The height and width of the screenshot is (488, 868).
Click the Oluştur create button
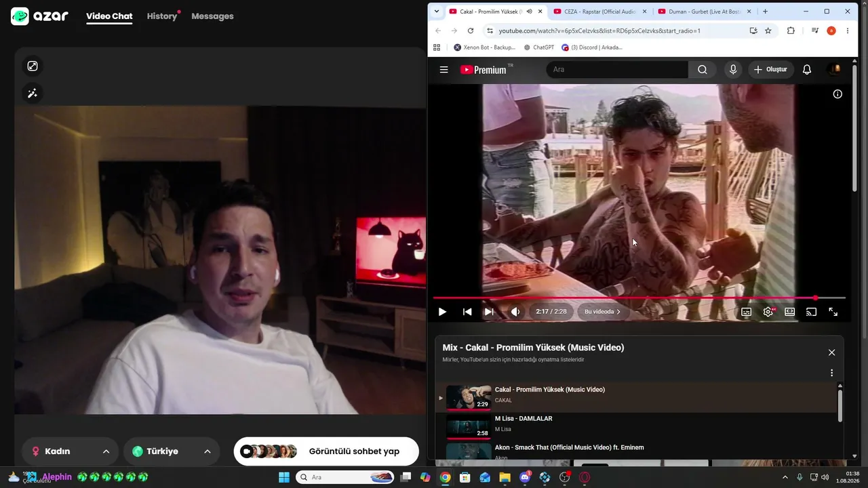pos(770,69)
